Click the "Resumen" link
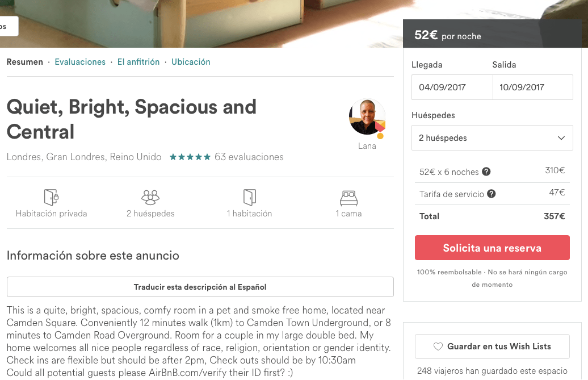Viewport: 588px width, 380px height. pyautogui.click(x=25, y=61)
